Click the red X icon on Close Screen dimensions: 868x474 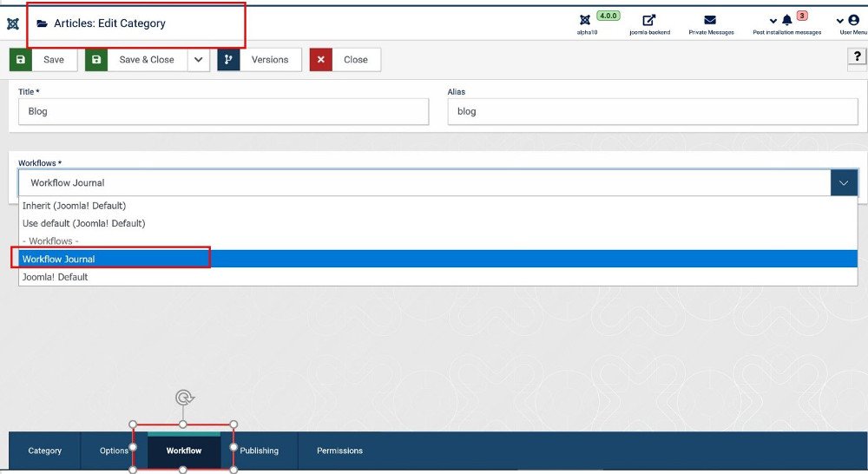(320, 59)
